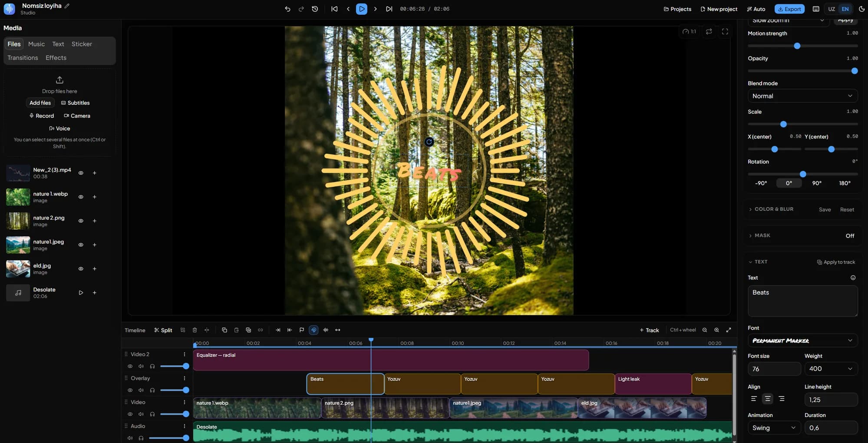Hide the Overlay track eye
The image size is (868, 443).
click(130, 390)
